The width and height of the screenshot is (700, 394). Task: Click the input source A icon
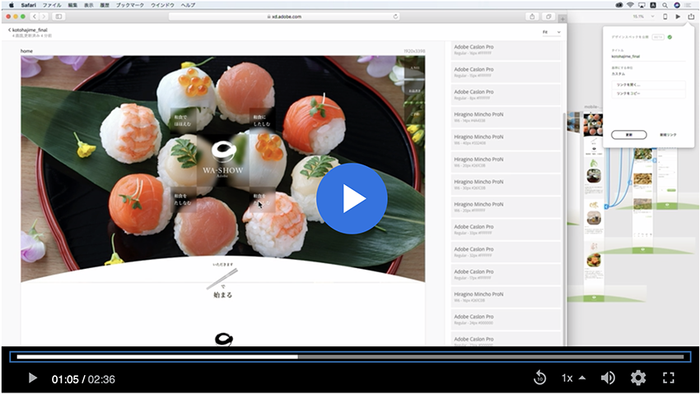653,5
